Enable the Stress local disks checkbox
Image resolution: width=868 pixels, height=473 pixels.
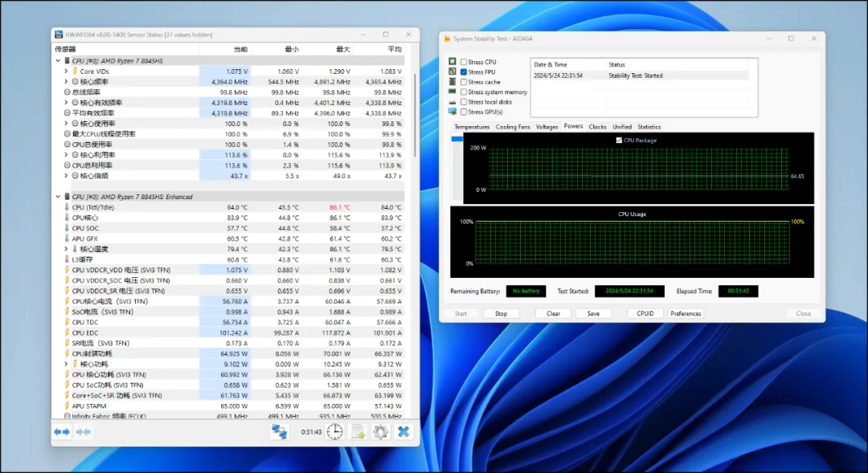point(464,102)
